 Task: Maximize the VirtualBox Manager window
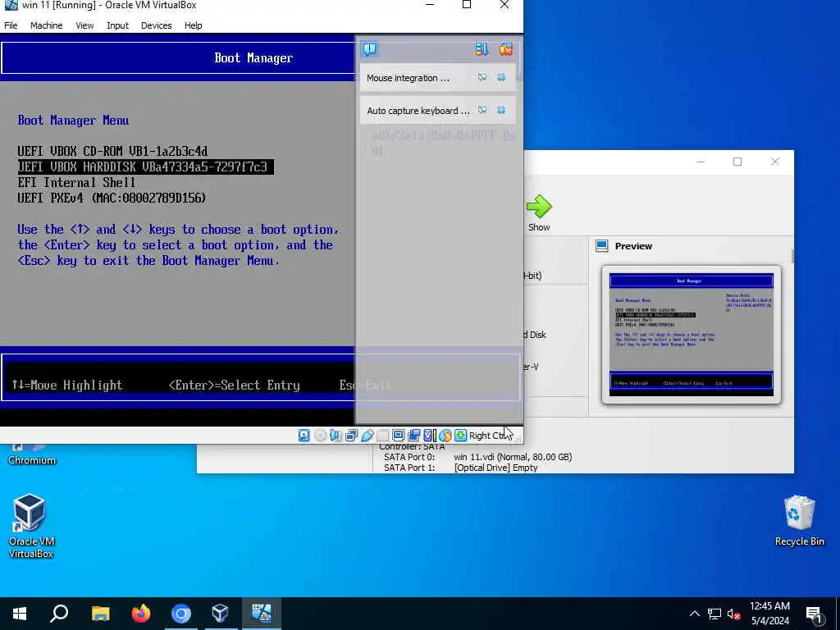click(737, 162)
